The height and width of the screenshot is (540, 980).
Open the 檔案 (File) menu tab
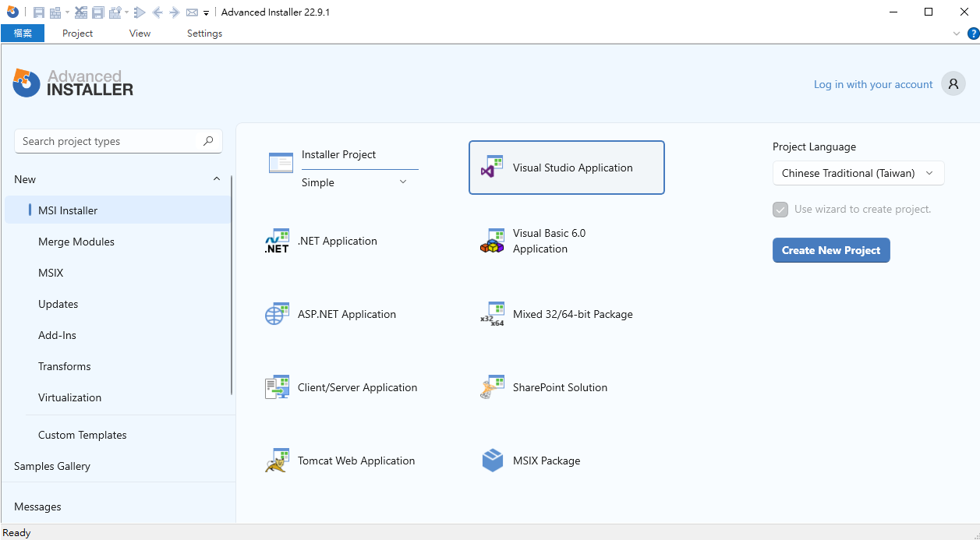coord(23,34)
